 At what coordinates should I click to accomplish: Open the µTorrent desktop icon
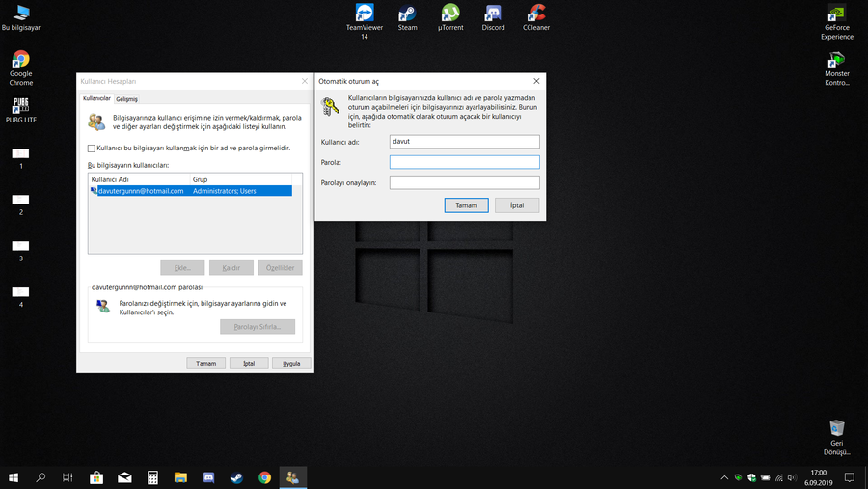click(x=450, y=14)
